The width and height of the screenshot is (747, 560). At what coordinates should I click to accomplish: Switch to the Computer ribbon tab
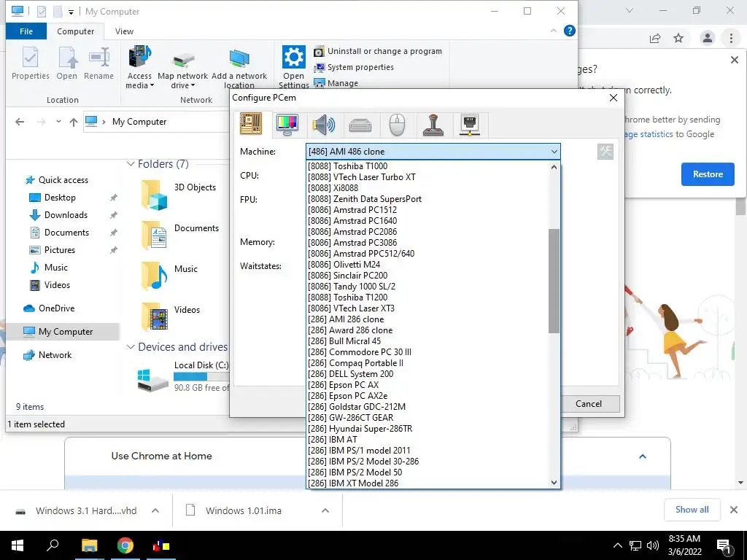tap(75, 31)
